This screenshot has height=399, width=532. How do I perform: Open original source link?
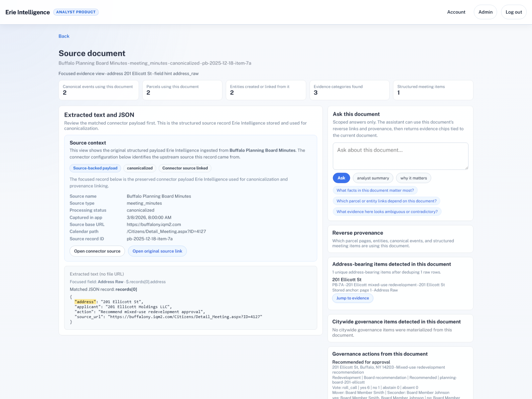(157, 251)
